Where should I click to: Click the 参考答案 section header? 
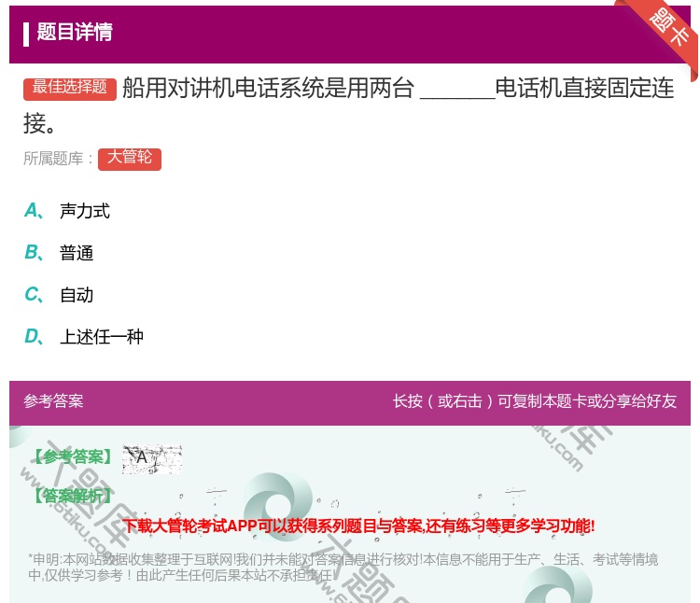coord(53,400)
